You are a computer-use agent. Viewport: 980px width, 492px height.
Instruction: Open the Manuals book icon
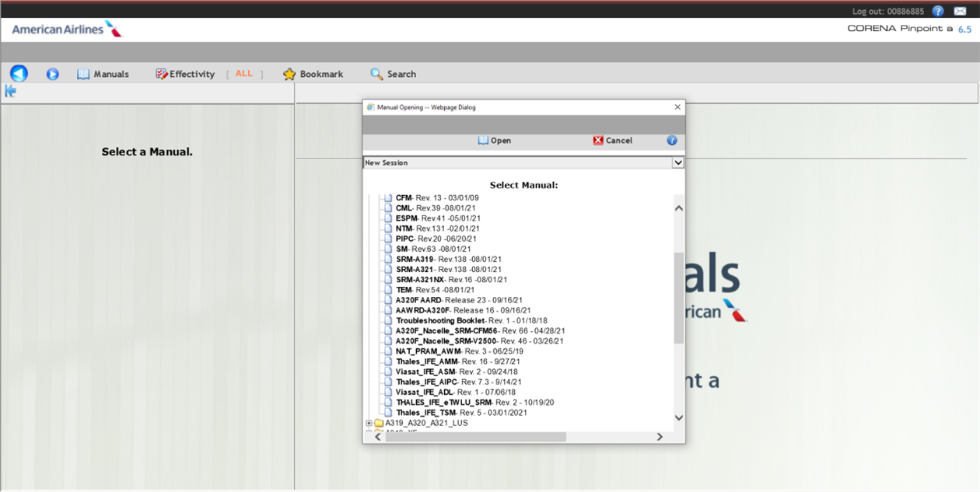pos(83,74)
